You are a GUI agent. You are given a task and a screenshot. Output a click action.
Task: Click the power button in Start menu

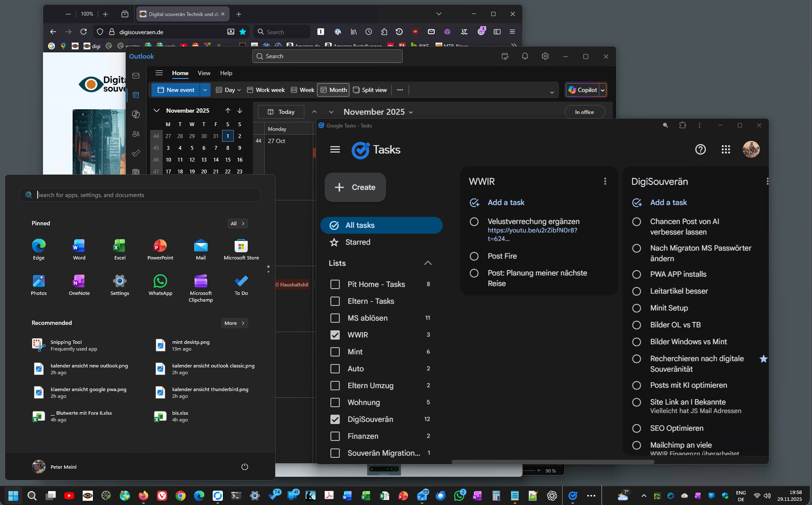coord(244,467)
